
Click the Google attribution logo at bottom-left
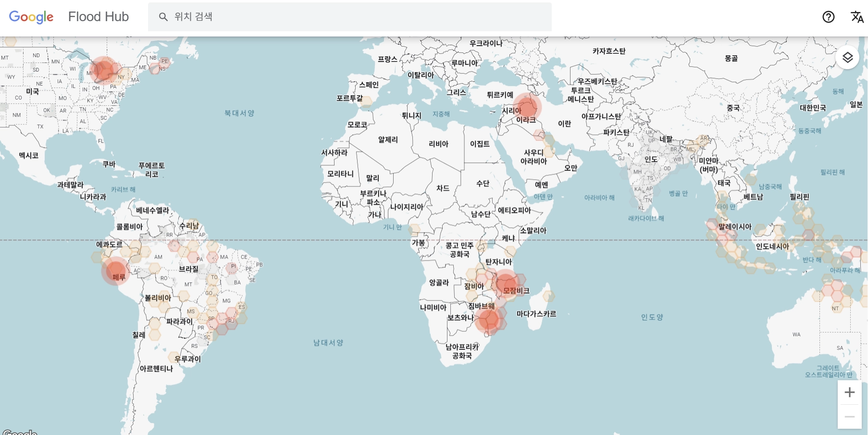click(19, 432)
